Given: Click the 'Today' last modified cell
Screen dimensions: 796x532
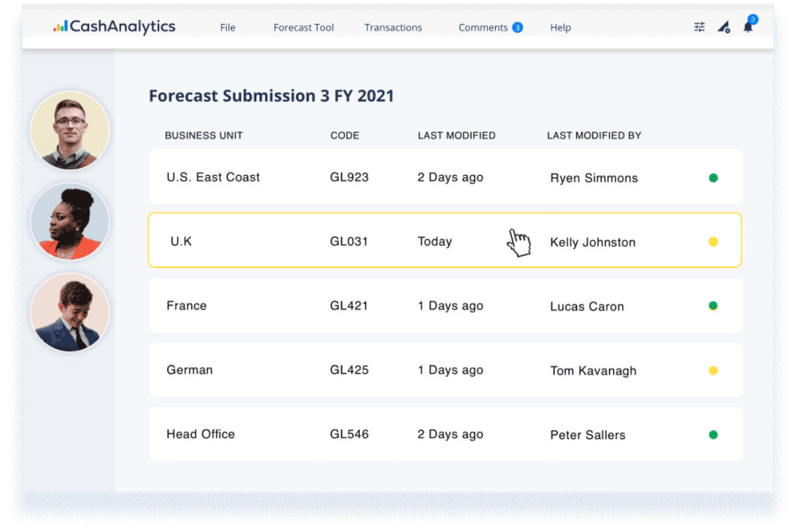Looking at the screenshot, I should coord(435,241).
